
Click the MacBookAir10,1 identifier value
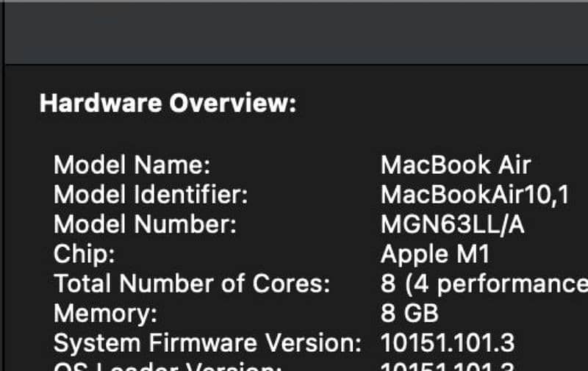(x=474, y=195)
